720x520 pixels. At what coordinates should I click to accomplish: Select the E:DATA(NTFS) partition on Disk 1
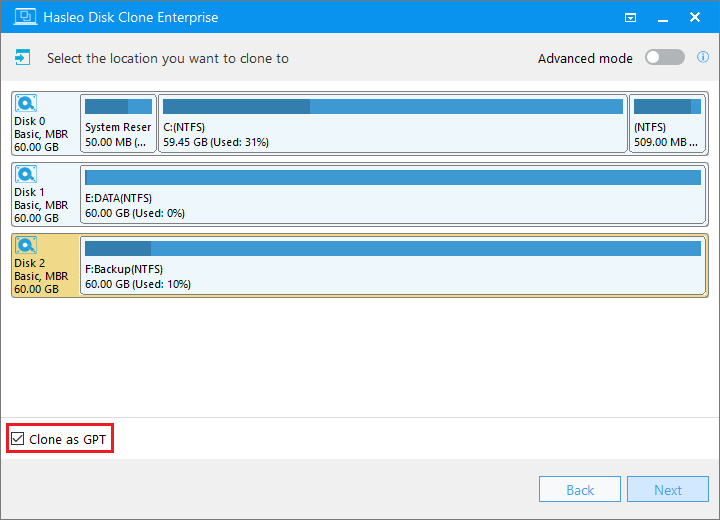[393, 194]
